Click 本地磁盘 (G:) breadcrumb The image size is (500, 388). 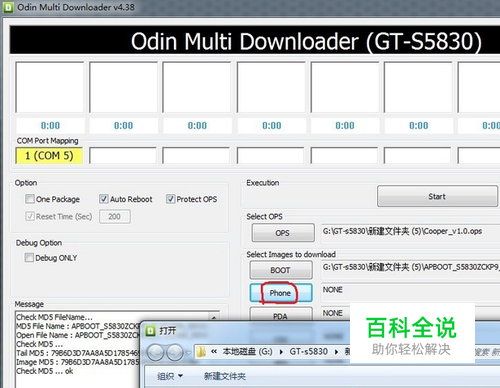247,352
